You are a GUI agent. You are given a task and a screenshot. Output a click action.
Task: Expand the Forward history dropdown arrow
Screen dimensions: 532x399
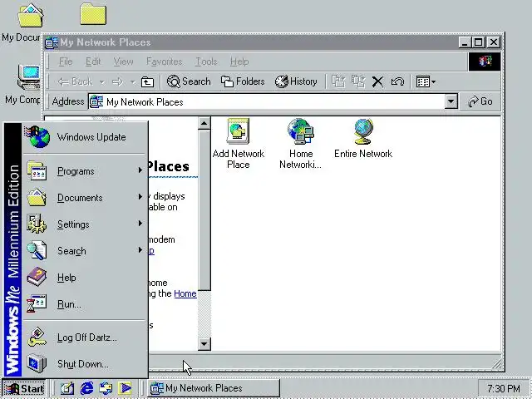[x=133, y=81]
